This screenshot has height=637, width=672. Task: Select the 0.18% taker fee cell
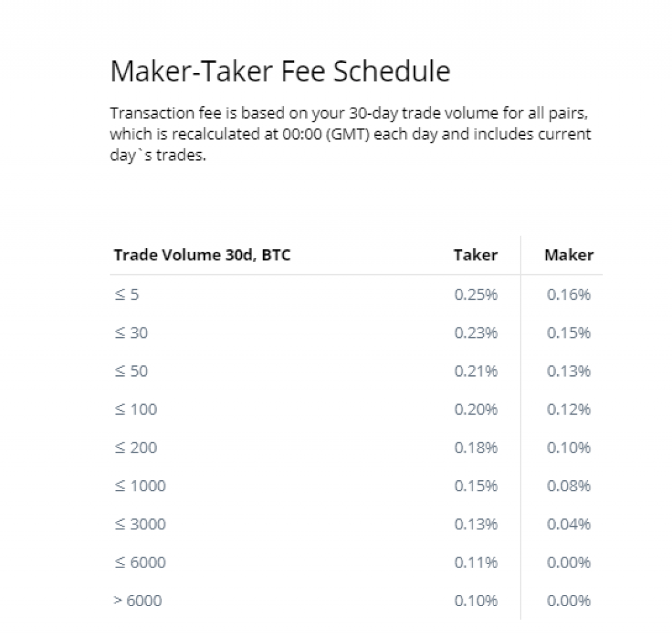point(476,447)
